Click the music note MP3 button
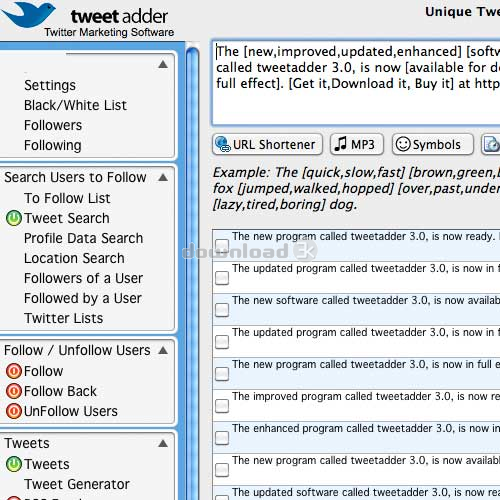Image resolution: width=500 pixels, height=500 pixels. [357, 144]
